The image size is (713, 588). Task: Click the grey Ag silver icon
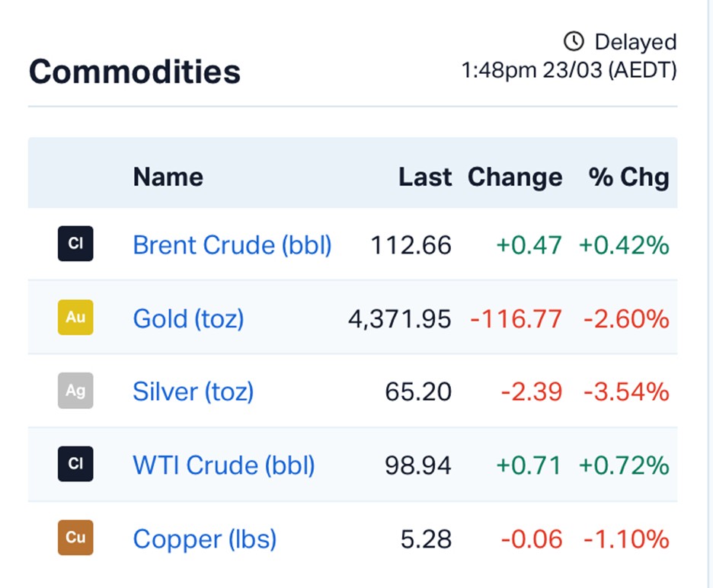coord(75,391)
